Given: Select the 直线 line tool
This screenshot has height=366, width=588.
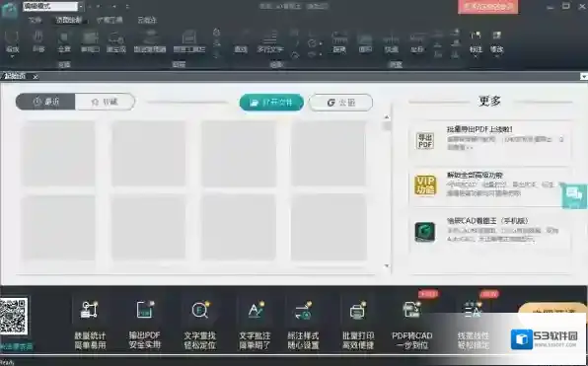Looking at the screenshot, I should 241,41.
